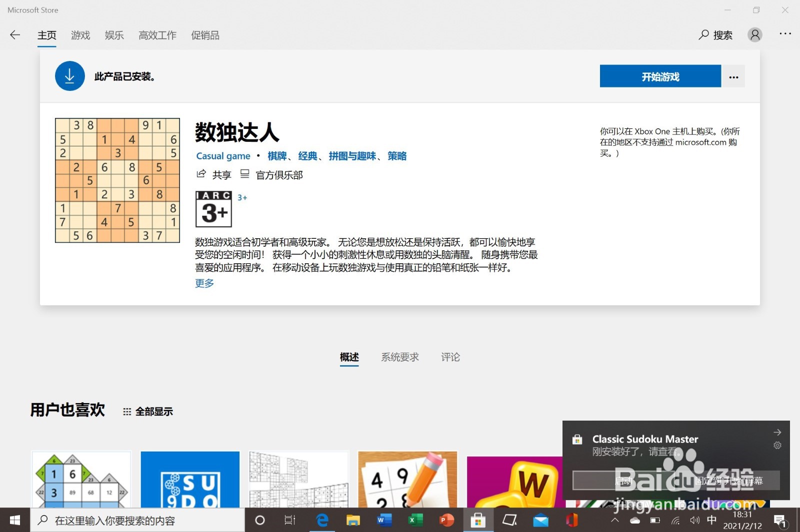Open the Windows Start menu
The image size is (800, 532).
(x=15, y=520)
